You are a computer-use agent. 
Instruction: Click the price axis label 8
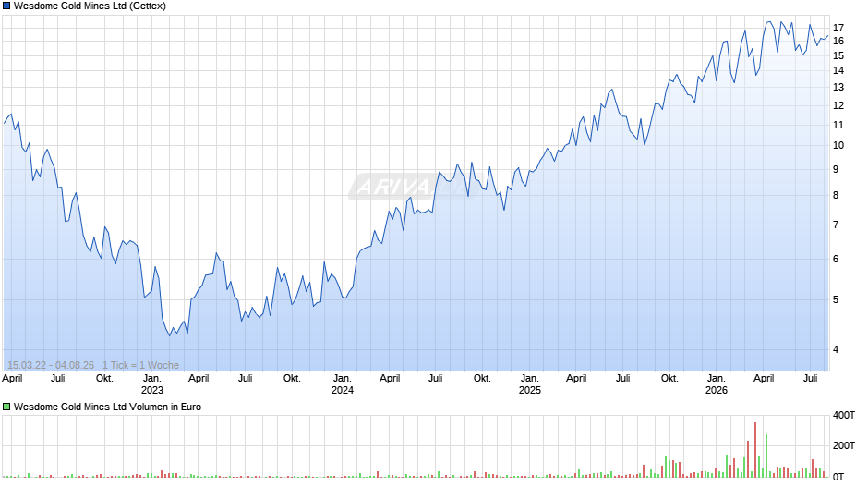point(836,195)
